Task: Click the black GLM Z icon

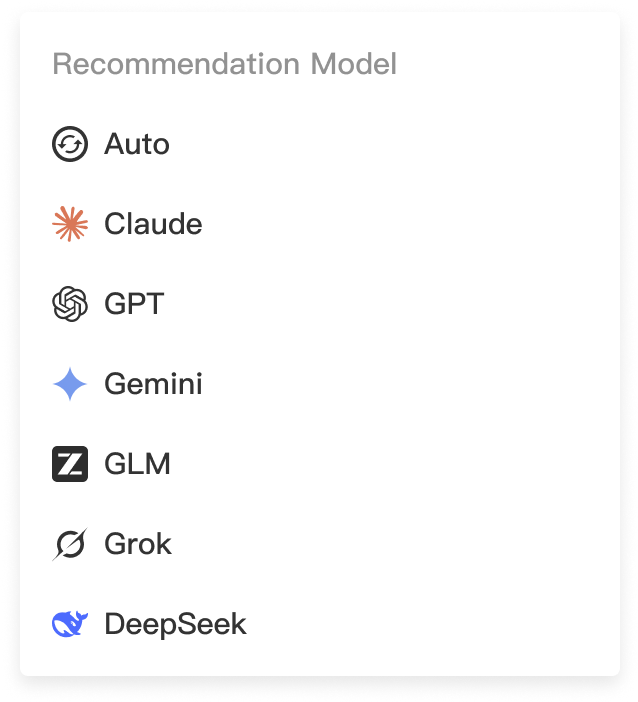Action: 70,464
